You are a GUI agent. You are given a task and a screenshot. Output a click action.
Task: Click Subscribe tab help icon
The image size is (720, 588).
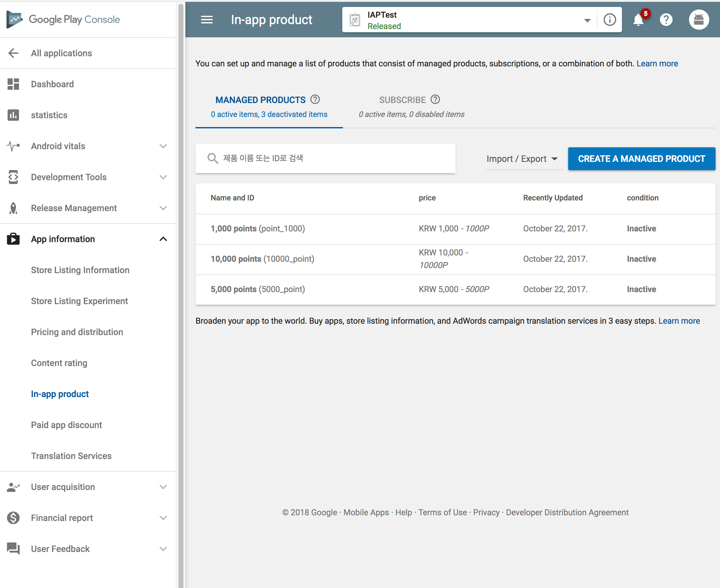[x=435, y=100]
